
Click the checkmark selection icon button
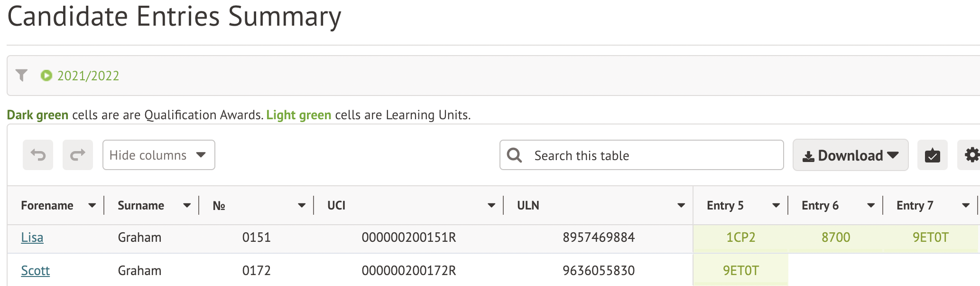[x=932, y=155]
